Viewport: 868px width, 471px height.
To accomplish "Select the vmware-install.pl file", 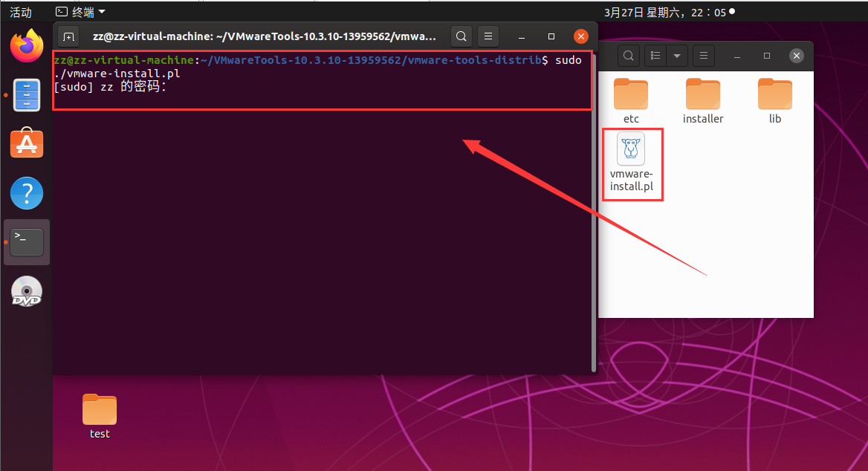I will pos(632,163).
